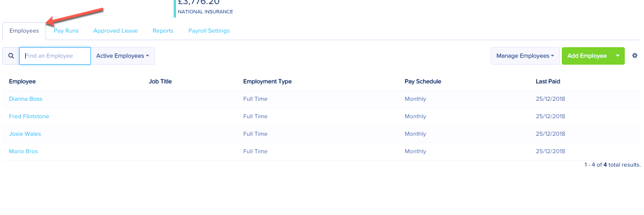
Task: Switch to the Employees tab
Action: pyautogui.click(x=24, y=31)
